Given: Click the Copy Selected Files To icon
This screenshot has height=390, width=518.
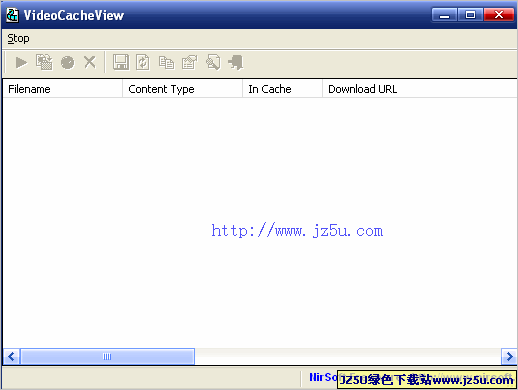Looking at the screenshot, I should coord(44,62).
